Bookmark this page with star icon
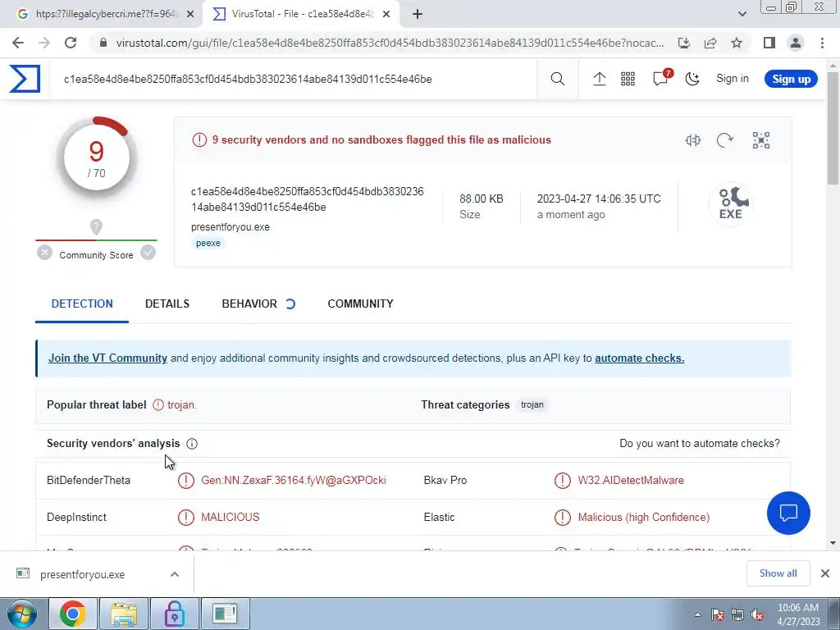 click(x=737, y=43)
